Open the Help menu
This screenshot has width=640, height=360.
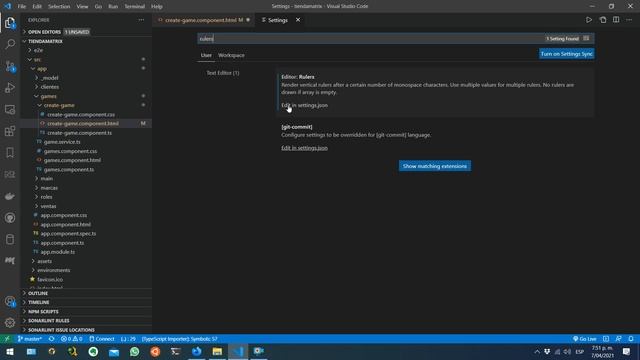click(157, 7)
